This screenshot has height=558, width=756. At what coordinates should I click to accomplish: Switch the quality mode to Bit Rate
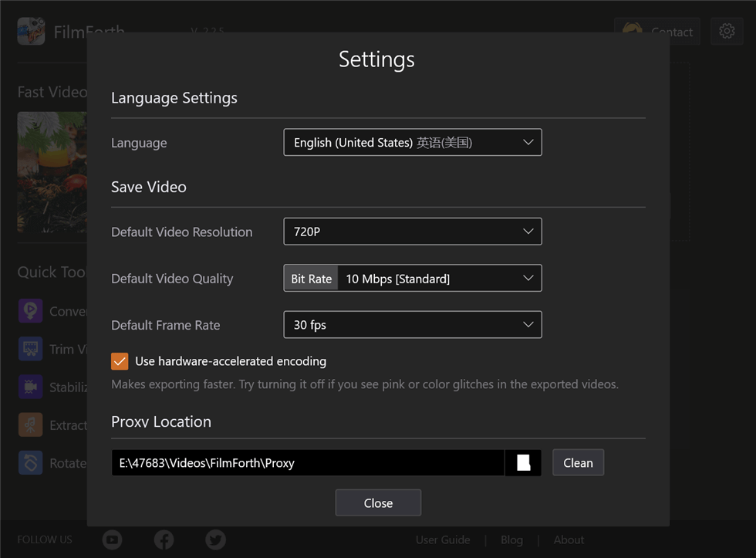tap(310, 278)
